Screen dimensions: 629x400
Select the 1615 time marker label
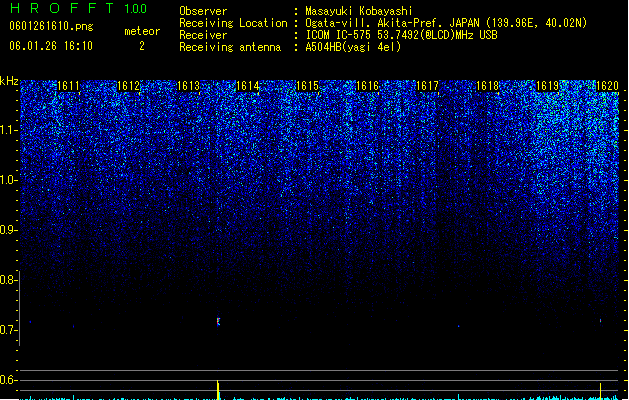tap(307, 86)
